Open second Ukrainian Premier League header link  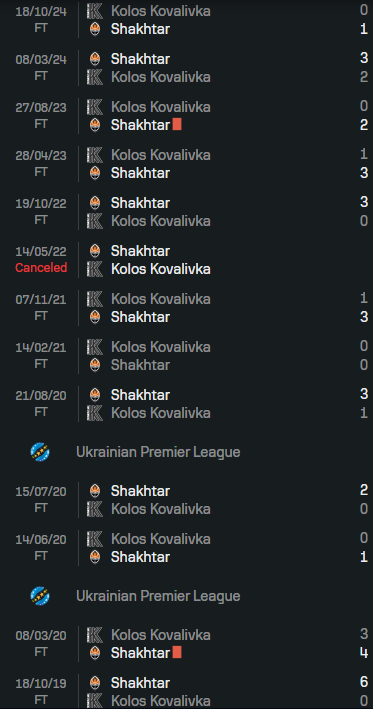tap(158, 596)
